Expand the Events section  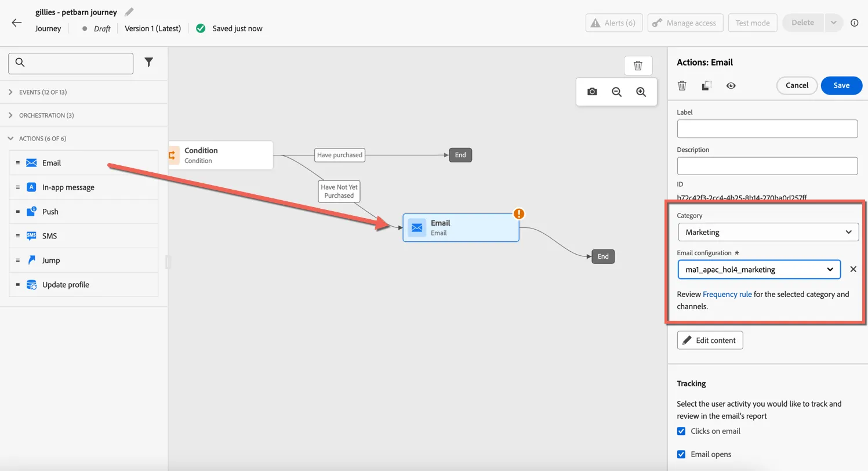coord(83,92)
